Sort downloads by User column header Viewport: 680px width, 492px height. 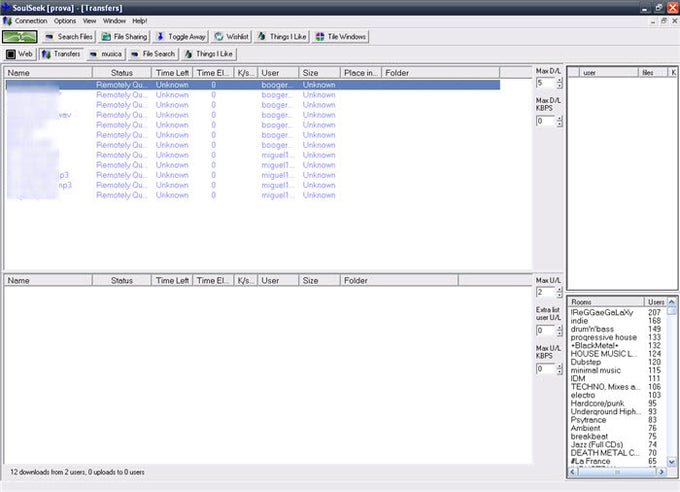pos(278,73)
